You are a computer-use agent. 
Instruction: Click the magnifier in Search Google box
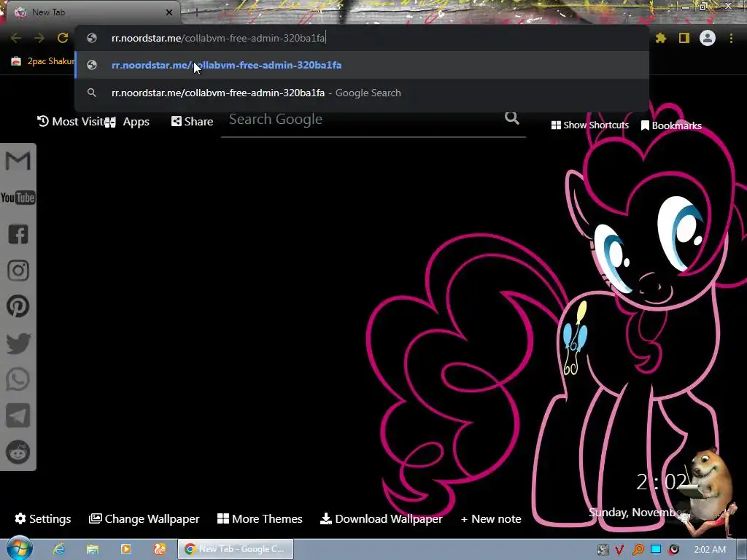tap(512, 117)
